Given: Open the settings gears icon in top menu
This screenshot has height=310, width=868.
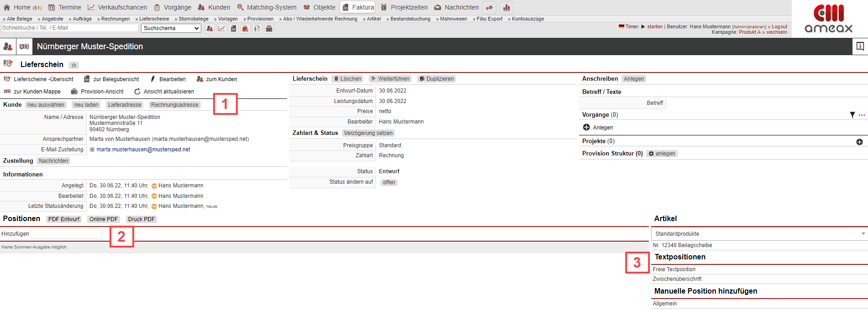Looking at the screenshot, I should pos(489,8).
